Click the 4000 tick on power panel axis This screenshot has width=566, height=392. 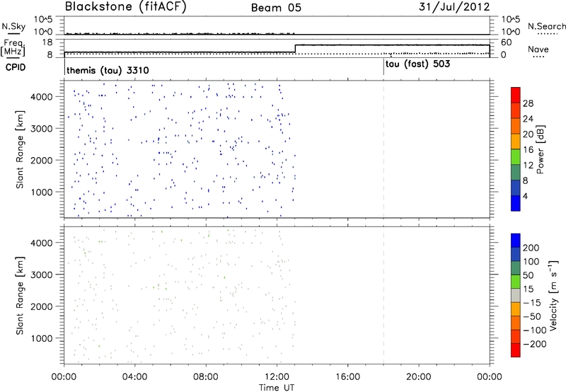pyautogui.click(x=41, y=97)
